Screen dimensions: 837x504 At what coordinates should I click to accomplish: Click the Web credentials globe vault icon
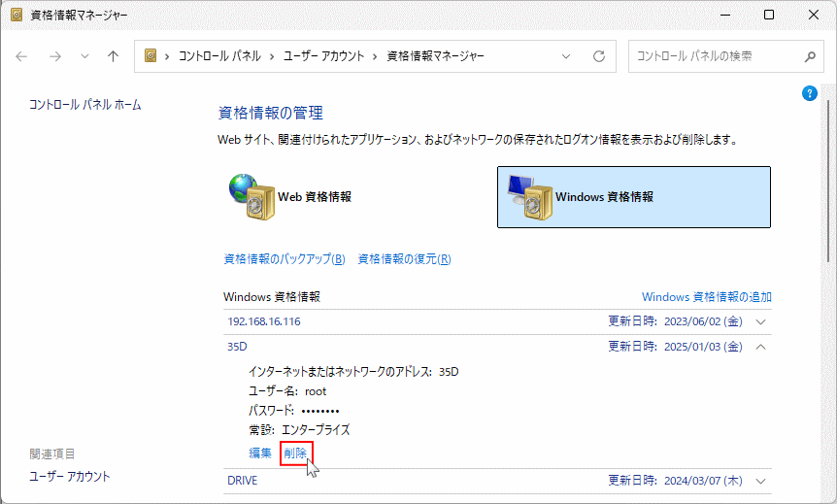(251, 196)
